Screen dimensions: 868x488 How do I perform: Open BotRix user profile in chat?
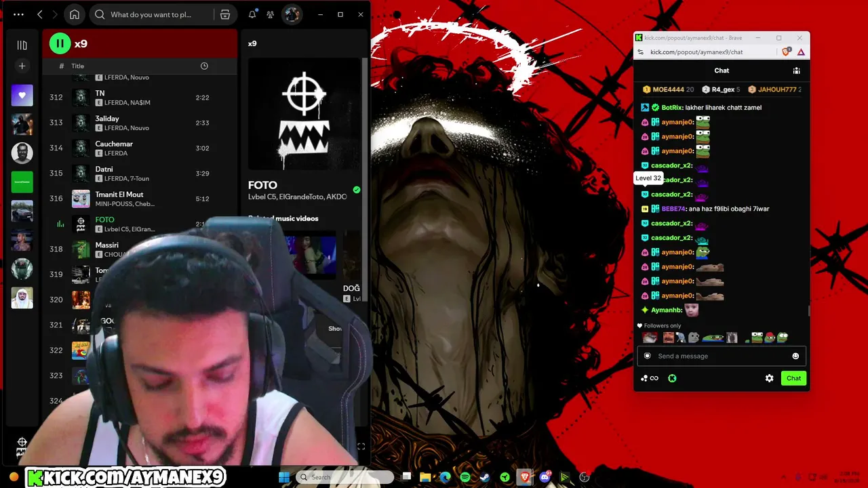[672, 108]
